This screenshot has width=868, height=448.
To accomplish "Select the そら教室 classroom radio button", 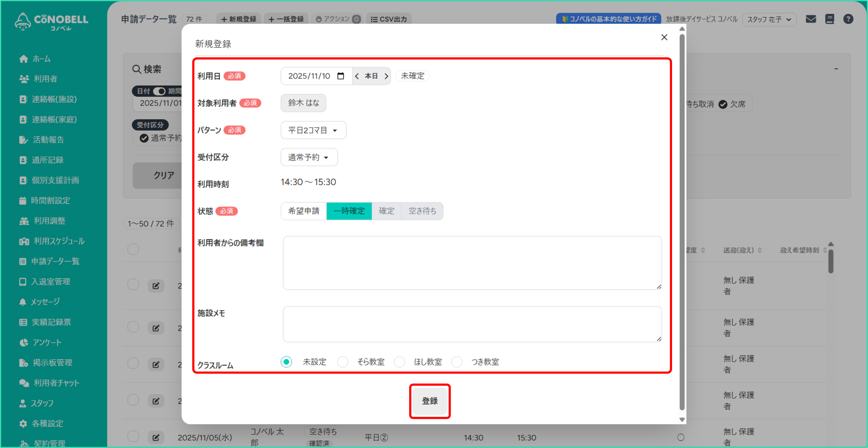I will (x=342, y=362).
